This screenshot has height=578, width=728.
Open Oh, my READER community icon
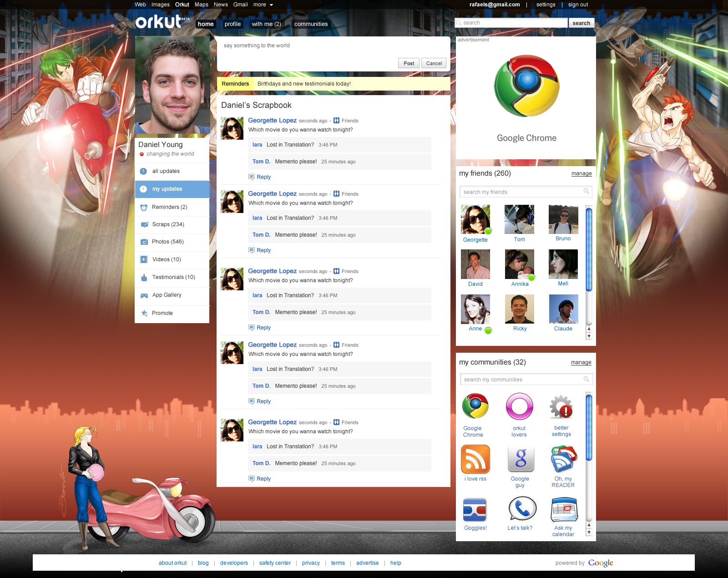pos(564,459)
